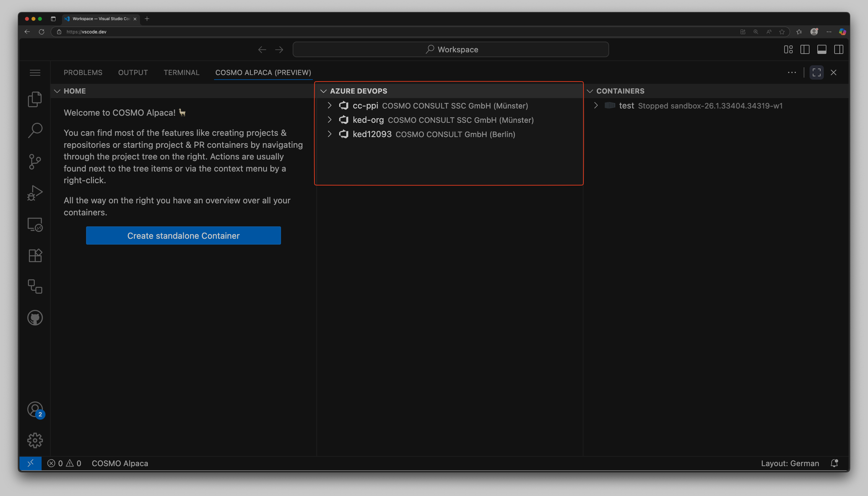Toggle the secondary side bar layout
The height and width of the screenshot is (496, 868).
(x=838, y=50)
